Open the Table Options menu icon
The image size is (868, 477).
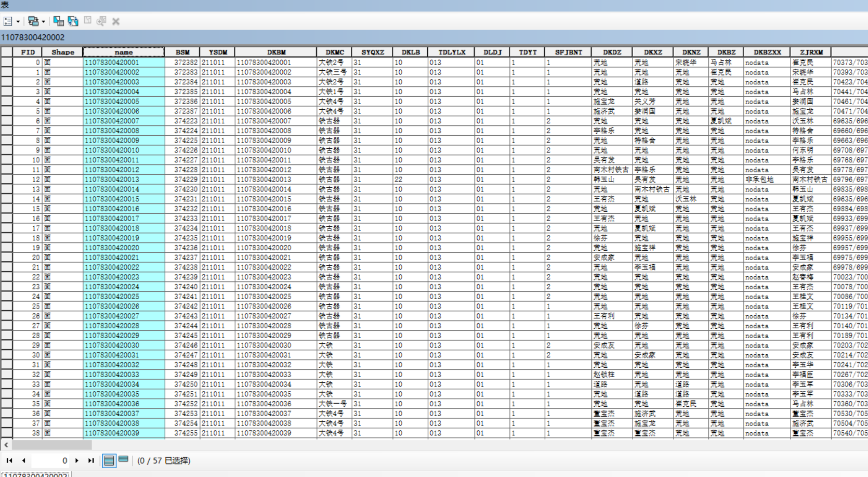(8, 21)
